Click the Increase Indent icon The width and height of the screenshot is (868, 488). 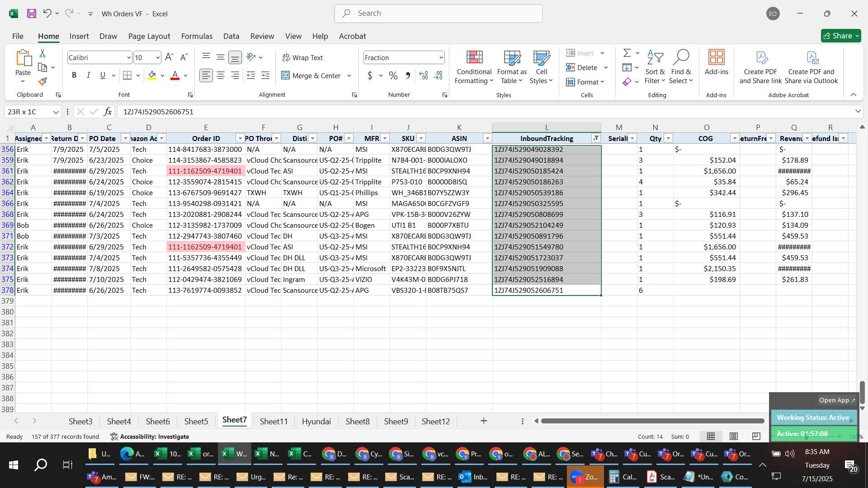pos(265,75)
